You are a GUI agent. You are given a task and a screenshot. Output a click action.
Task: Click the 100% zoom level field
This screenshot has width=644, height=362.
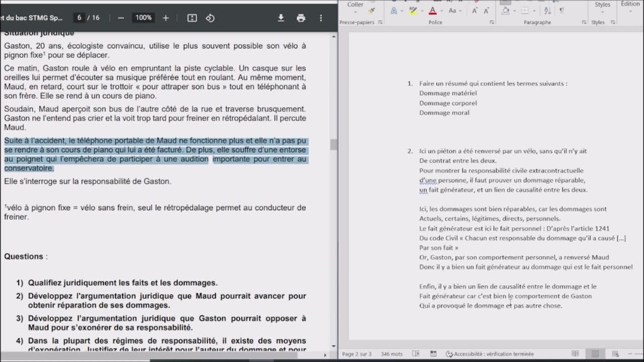(143, 18)
